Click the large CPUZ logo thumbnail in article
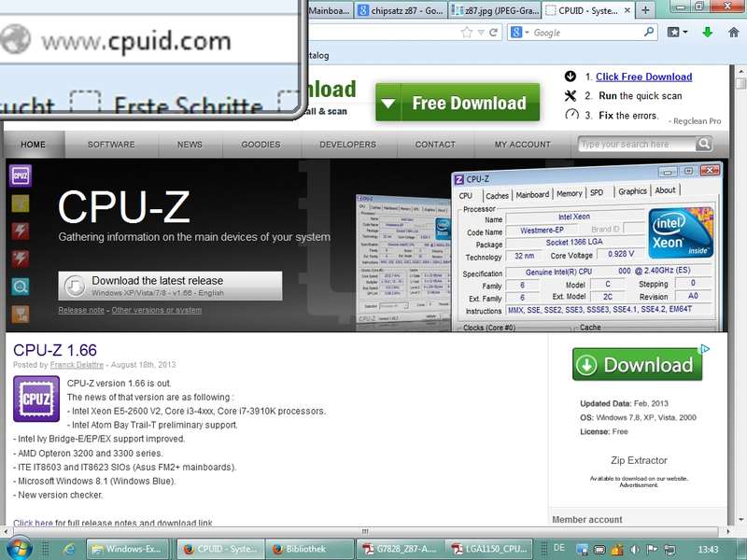 coord(36,399)
